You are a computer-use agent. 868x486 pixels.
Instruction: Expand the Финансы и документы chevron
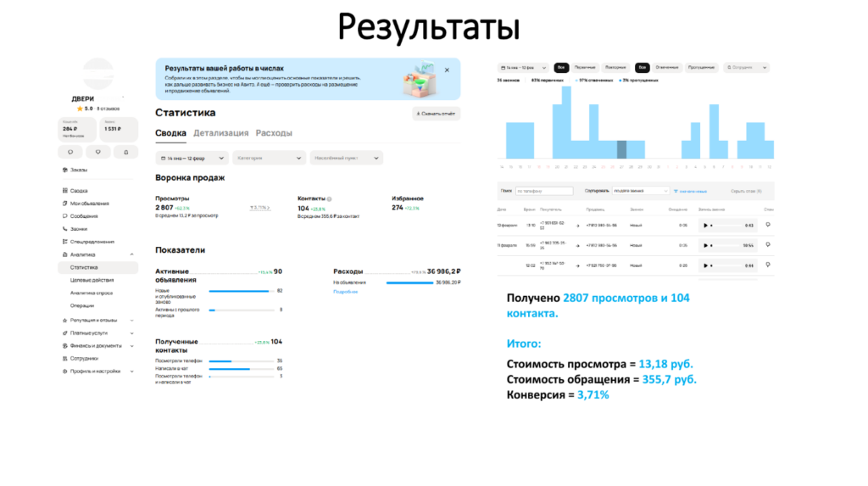point(131,346)
